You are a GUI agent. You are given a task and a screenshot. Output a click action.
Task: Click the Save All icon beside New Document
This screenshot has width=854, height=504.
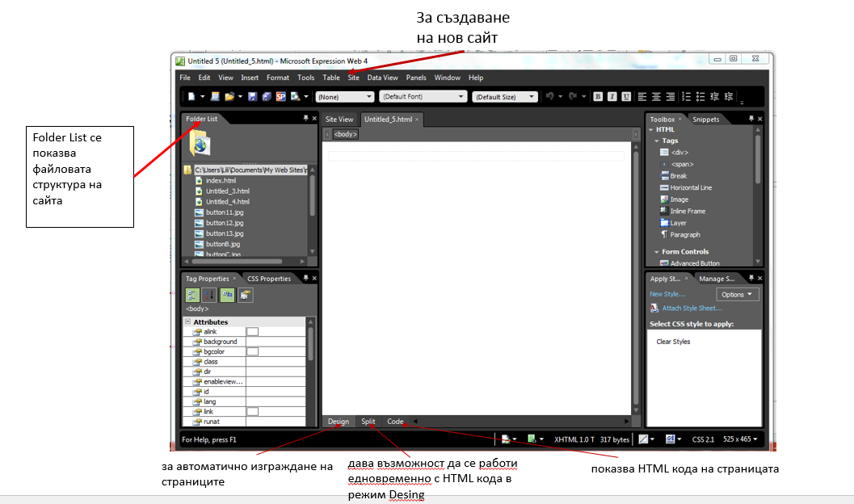215,96
